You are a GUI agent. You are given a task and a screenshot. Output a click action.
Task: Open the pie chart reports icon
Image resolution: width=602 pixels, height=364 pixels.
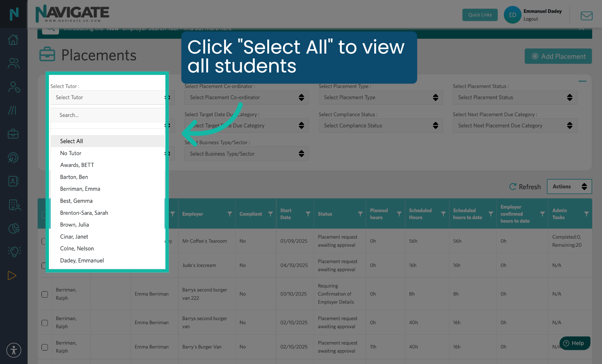click(13, 229)
